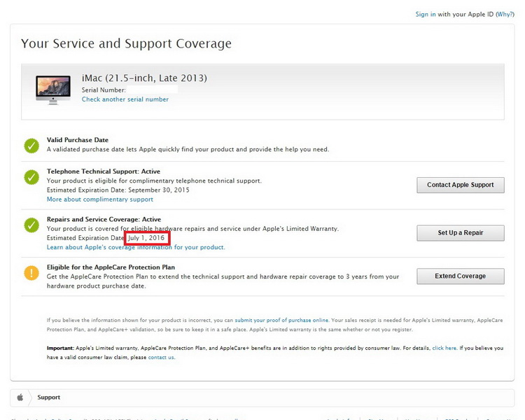The width and height of the screenshot is (525, 420).
Task: Click the Apple logo in the breadcrumb
Action: pyautogui.click(x=20, y=398)
